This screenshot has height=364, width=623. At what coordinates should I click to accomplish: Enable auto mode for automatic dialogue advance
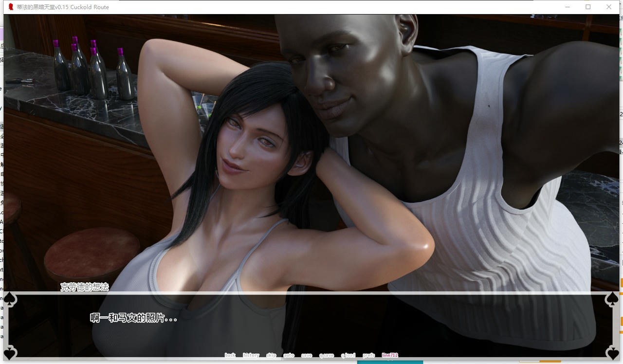coord(289,355)
